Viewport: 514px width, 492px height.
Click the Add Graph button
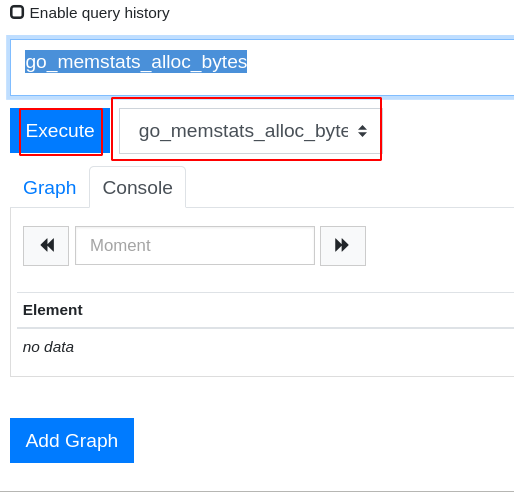[x=72, y=440]
